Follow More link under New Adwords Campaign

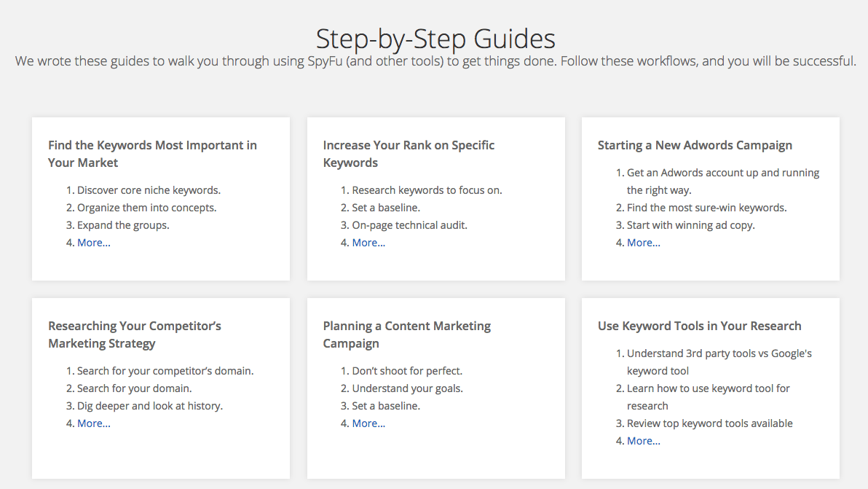[x=644, y=243]
